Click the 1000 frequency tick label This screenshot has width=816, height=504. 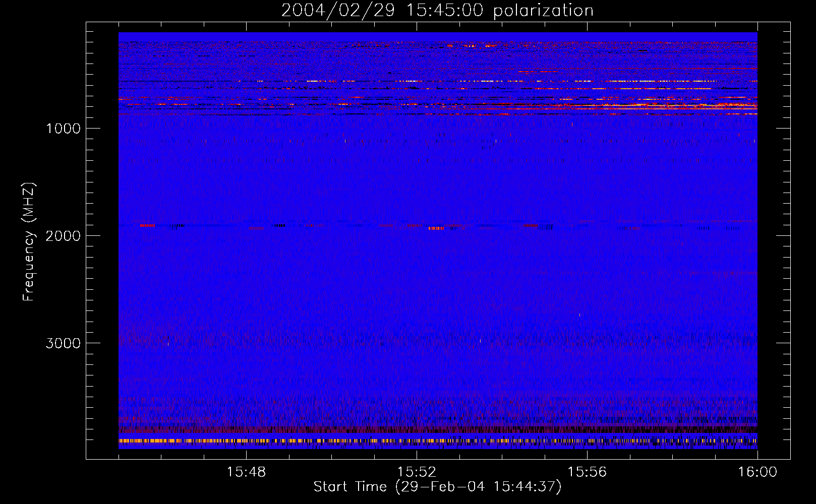click(x=64, y=129)
